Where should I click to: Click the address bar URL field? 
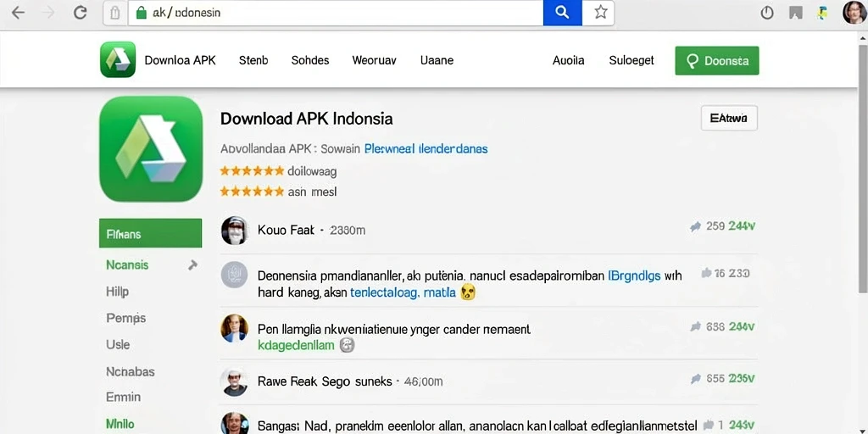pyautogui.click(x=336, y=13)
